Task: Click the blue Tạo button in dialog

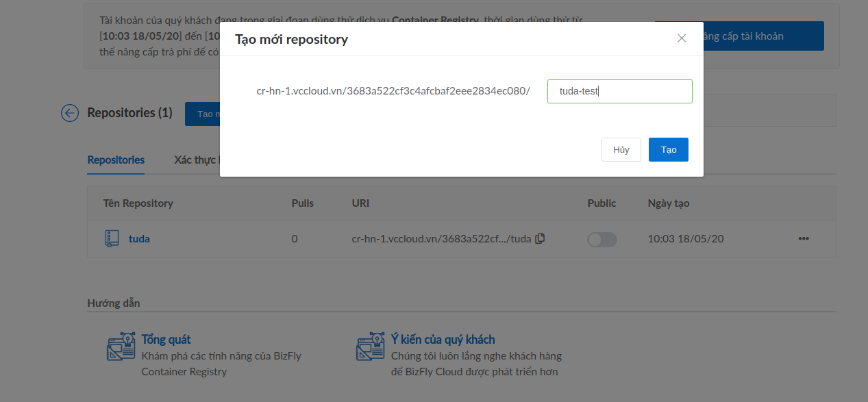Action: pos(668,150)
